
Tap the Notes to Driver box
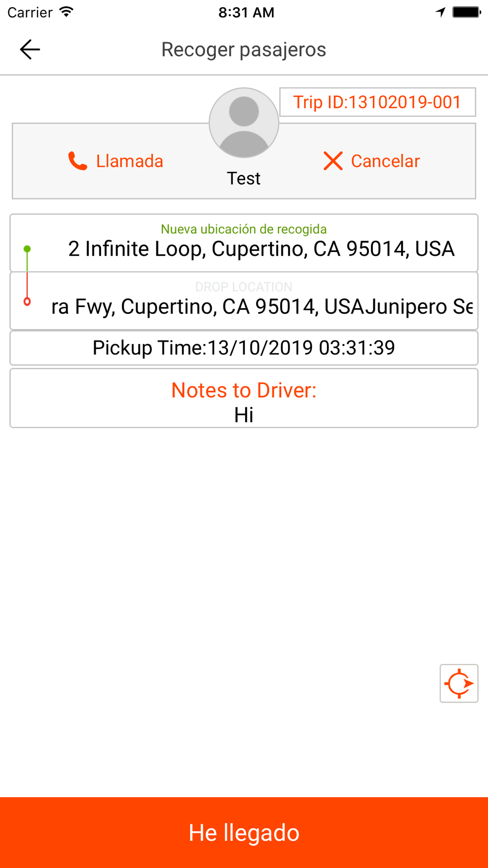[244, 398]
